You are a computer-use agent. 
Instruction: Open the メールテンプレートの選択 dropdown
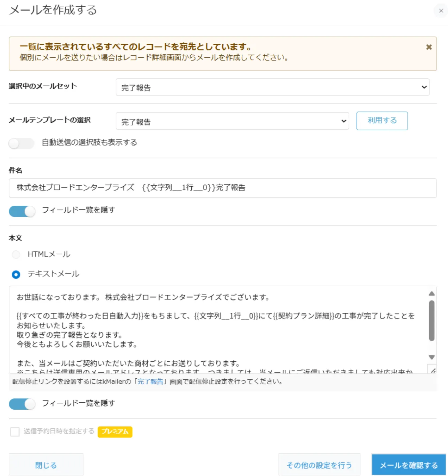tap(232, 121)
